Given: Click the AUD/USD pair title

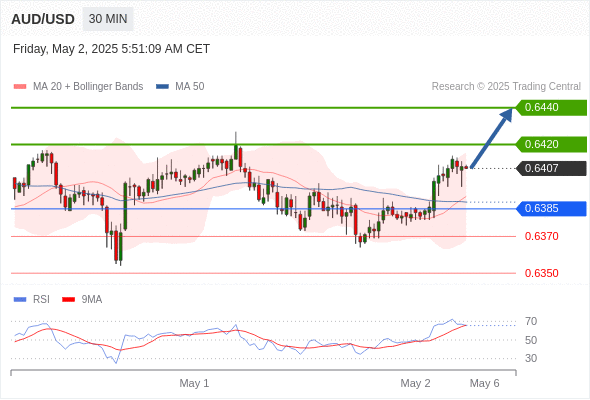Looking at the screenshot, I should [x=43, y=19].
